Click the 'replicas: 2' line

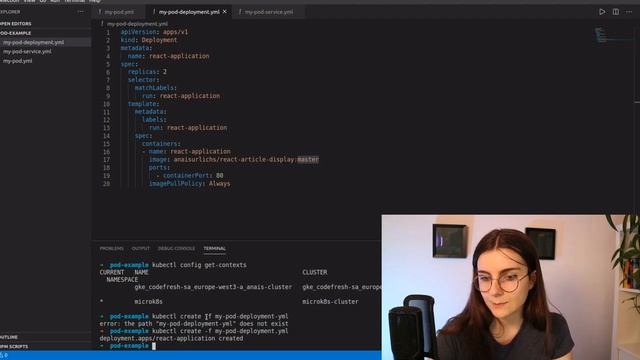click(x=147, y=72)
